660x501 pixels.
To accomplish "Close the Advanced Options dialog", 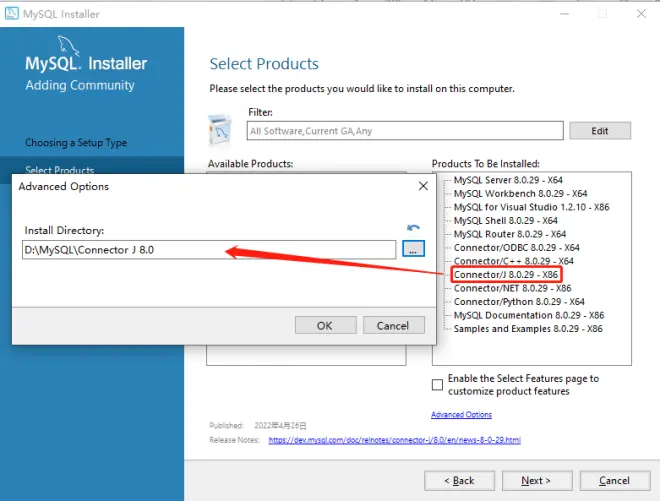I will [x=423, y=186].
